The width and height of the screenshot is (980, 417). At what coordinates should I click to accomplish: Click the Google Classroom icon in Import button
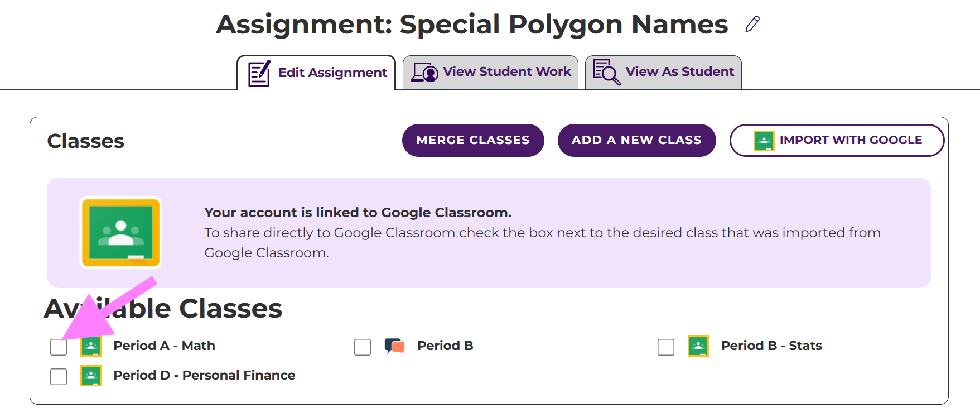764,141
